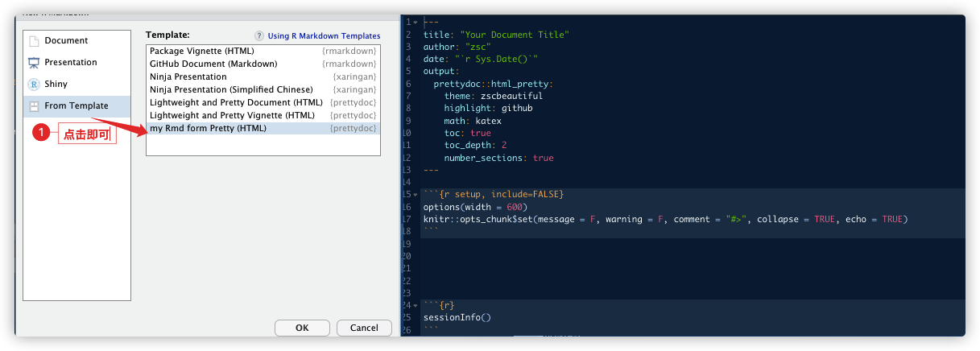Choose Lightweight and Pretty Vignette (HTML)

click(x=263, y=115)
